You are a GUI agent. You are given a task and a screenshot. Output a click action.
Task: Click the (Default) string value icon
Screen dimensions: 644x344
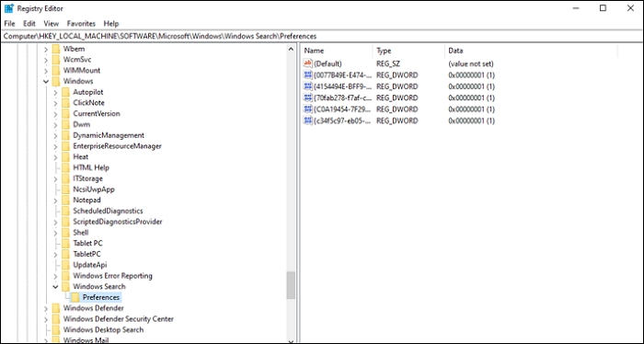point(307,63)
